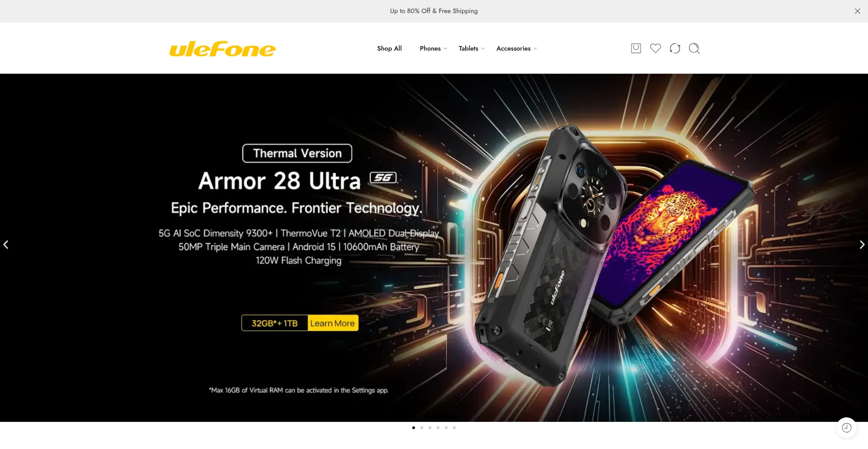Image resolution: width=868 pixels, height=449 pixels.
Task: Go to previous banner slide arrow
Action: pos(6,245)
